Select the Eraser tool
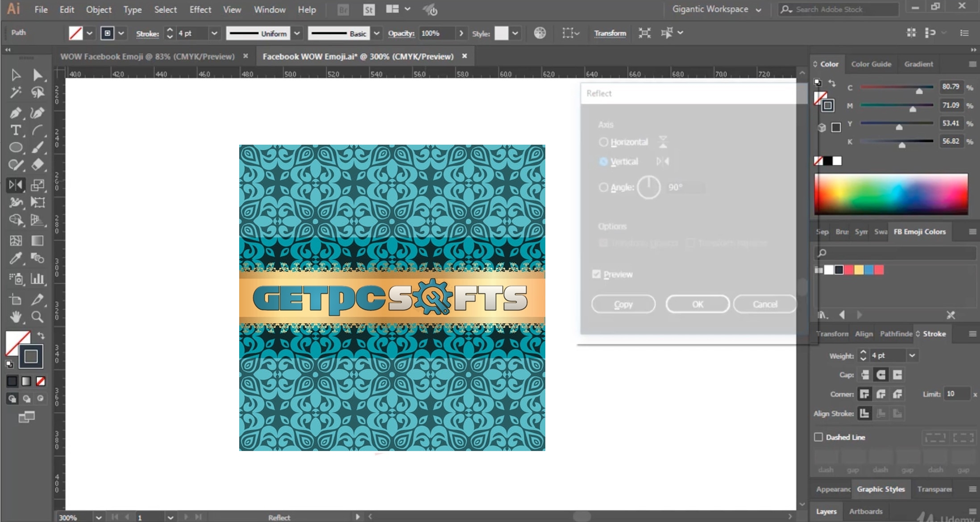 [x=37, y=165]
